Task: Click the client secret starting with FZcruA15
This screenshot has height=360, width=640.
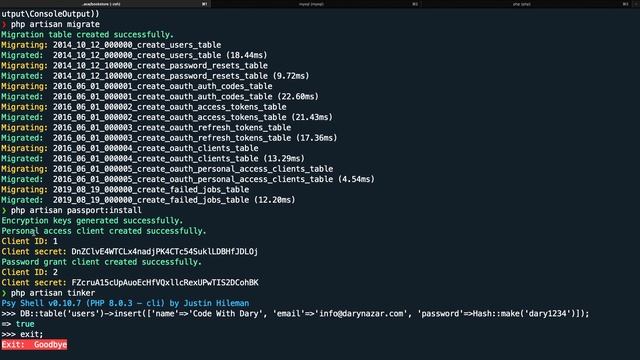Action: pyautogui.click(x=165, y=282)
